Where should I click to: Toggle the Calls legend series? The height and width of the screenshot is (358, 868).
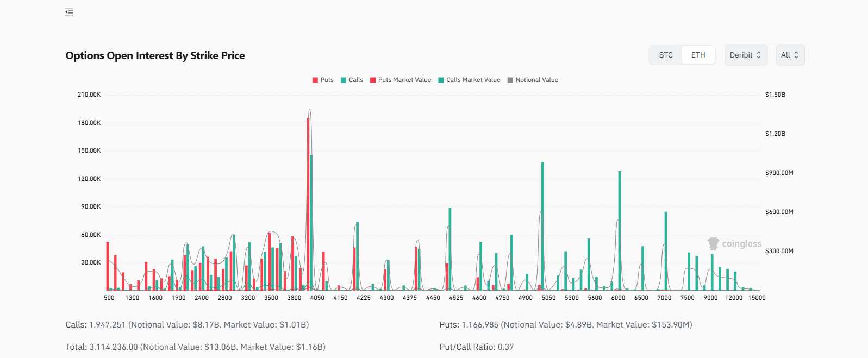[x=352, y=80]
